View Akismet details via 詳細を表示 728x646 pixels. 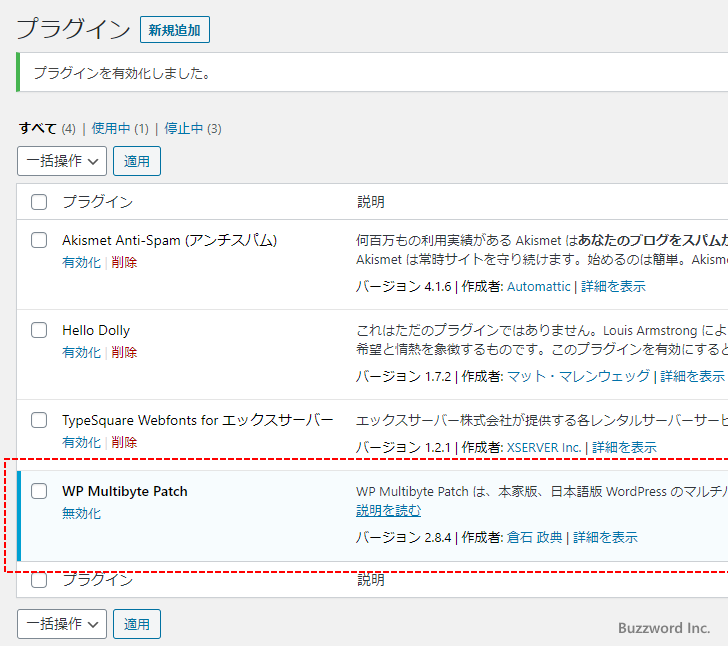[613, 287]
